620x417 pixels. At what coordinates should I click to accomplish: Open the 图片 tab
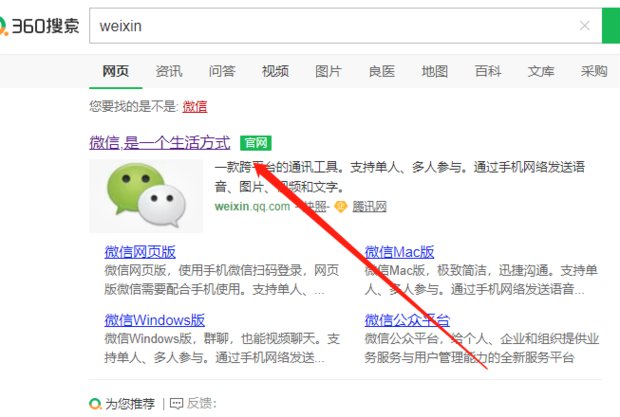tap(328, 71)
